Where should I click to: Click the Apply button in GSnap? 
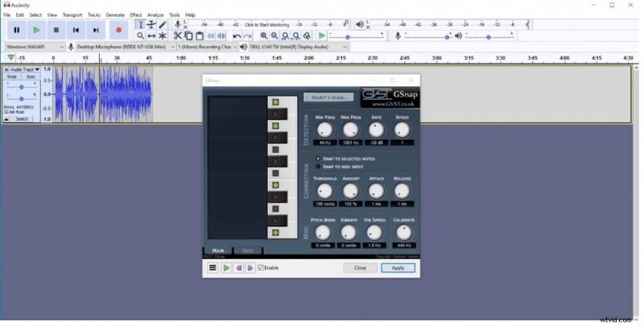click(398, 268)
